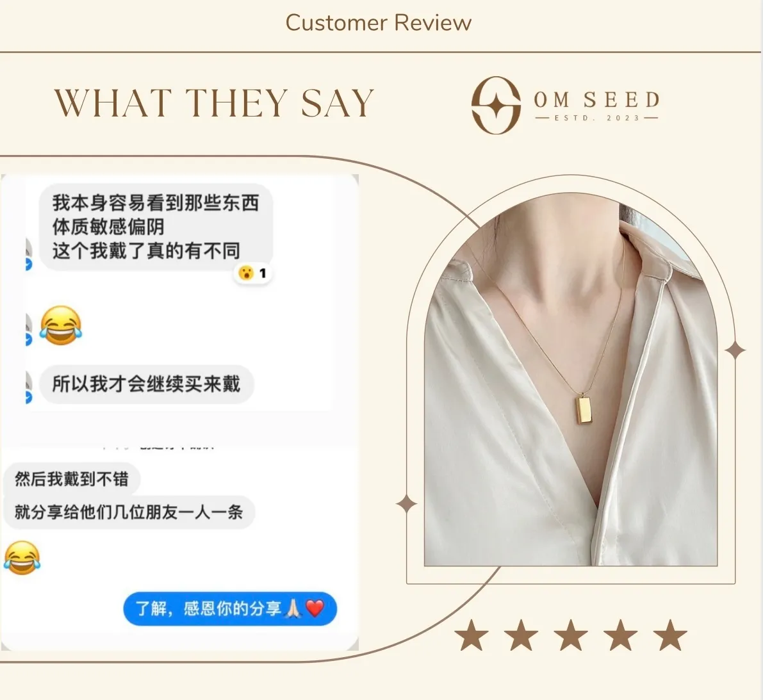Click the OM SEED circular logo emblem
This screenshot has width=763, height=700.
coord(496,105)
